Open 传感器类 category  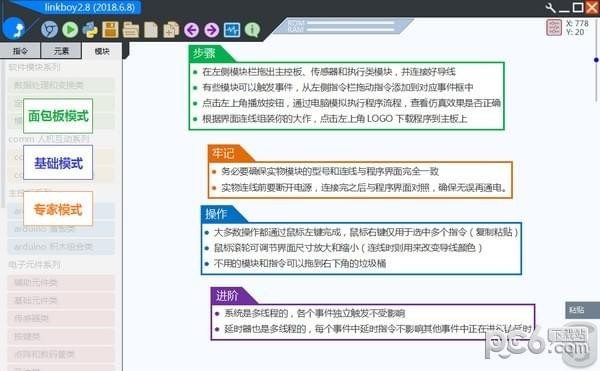(61, 319)
